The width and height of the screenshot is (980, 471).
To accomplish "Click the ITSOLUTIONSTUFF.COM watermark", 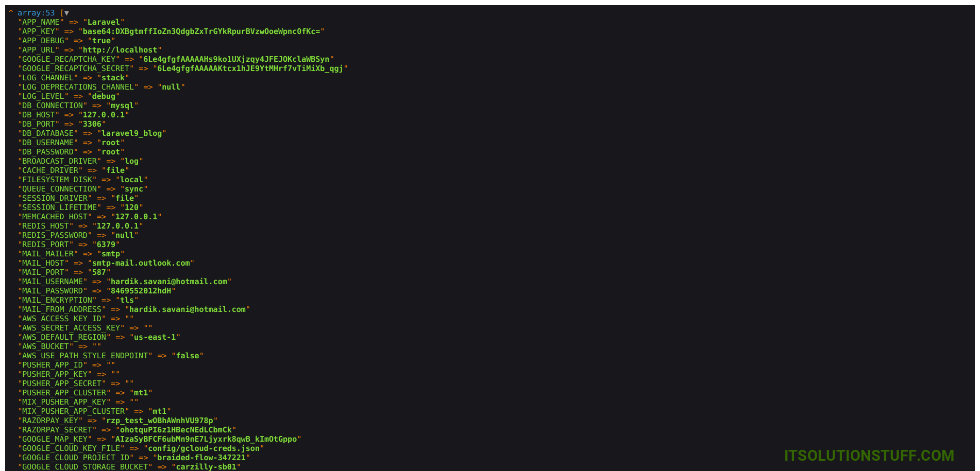I will tap(869, 456).
